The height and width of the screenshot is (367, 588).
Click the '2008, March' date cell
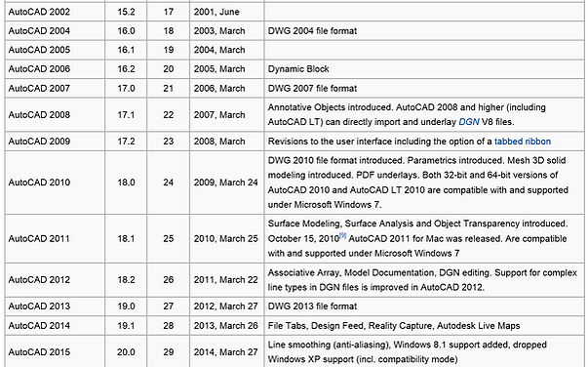(227, 142)
